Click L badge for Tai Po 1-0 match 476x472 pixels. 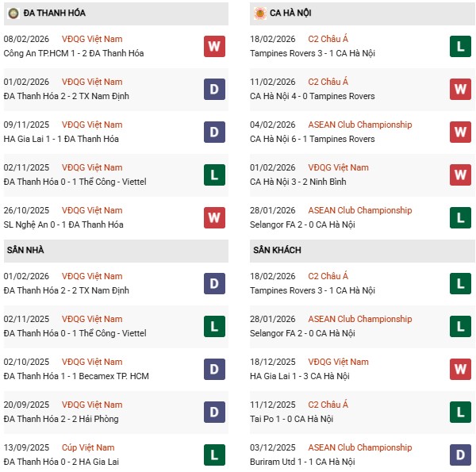pos(460,412)
